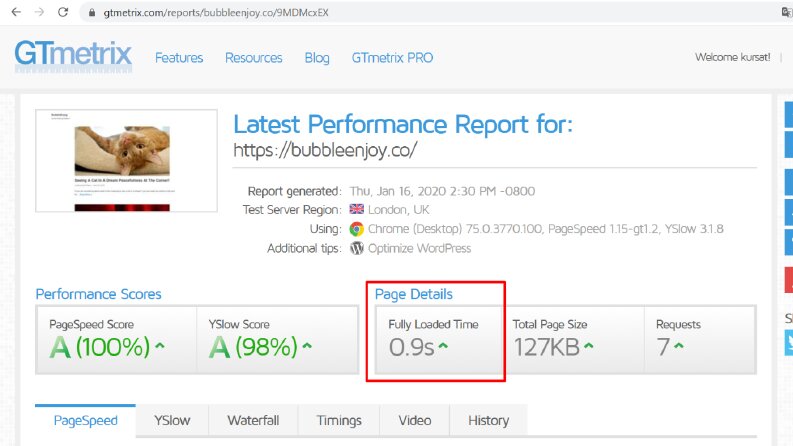The image size is (793, 446).
Task: Click the Requests count 7
Action: (663, 347)
